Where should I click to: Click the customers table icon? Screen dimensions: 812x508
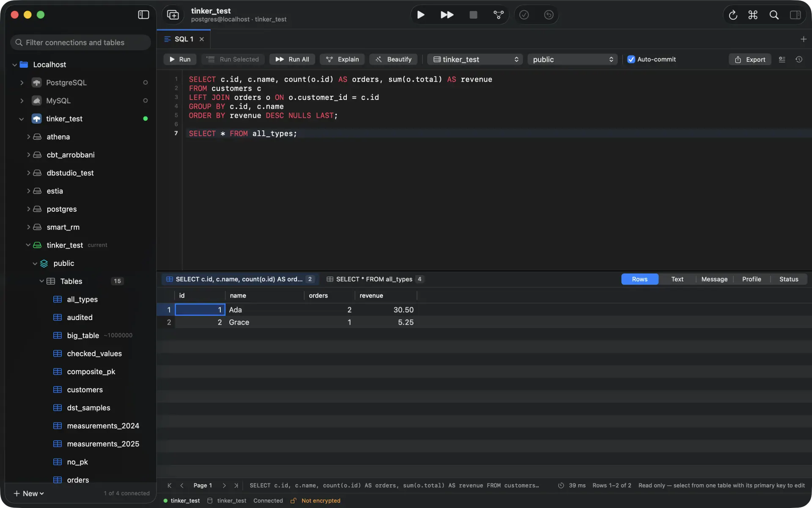click(x=58, y=389)
